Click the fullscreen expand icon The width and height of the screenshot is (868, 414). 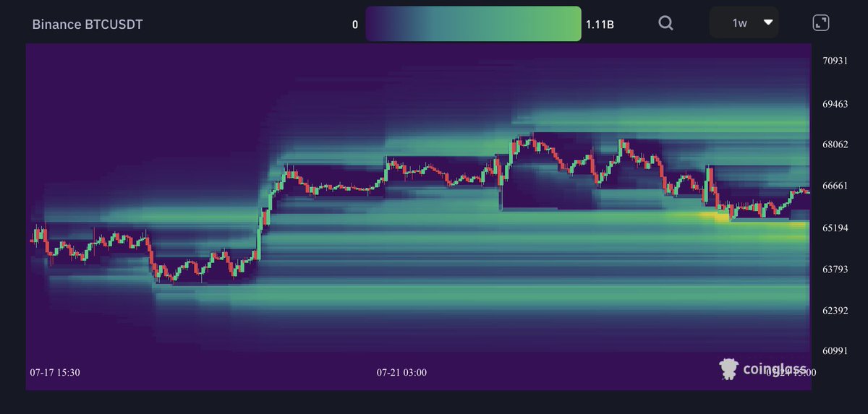click(x=821, y=23)
